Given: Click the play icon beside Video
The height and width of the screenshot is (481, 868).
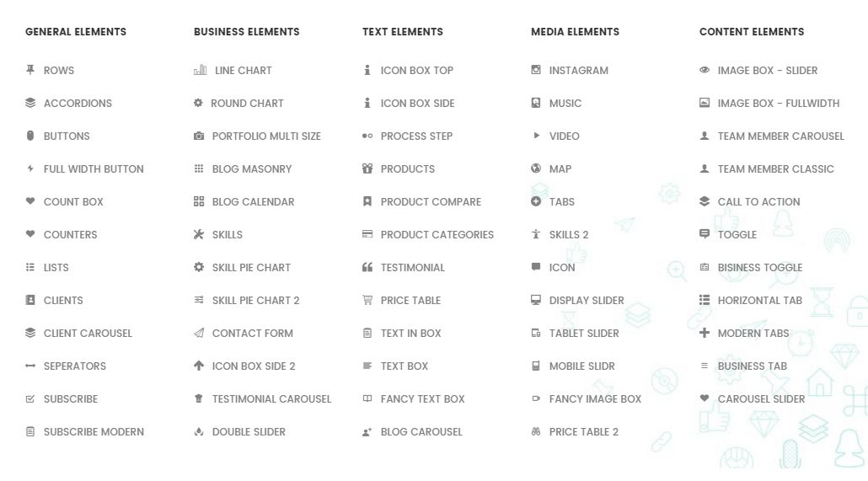Looking at the screenshot, I should click(x=536, y=136).
